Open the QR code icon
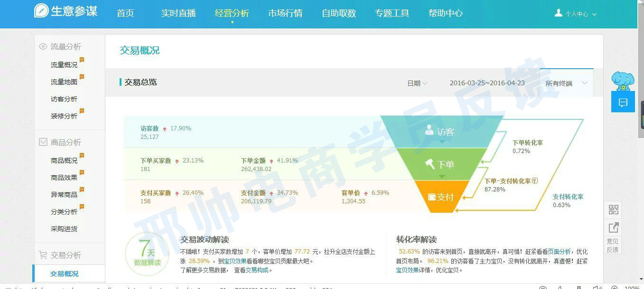 613,210
